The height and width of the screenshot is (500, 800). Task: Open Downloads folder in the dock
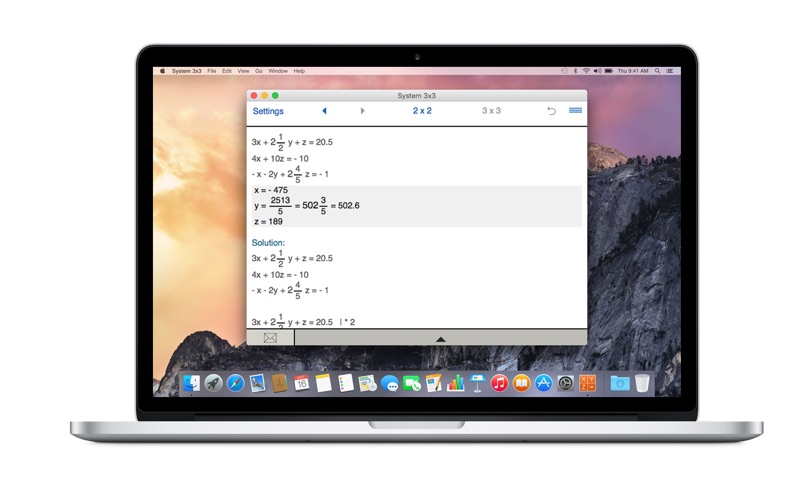click(x=620, y=383)
